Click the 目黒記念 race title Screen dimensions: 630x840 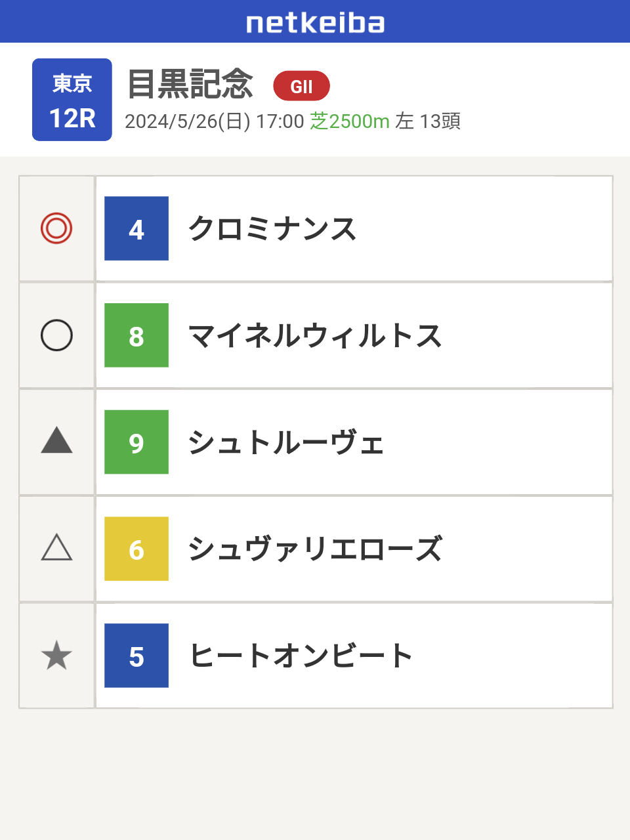[x=190, y=84]
